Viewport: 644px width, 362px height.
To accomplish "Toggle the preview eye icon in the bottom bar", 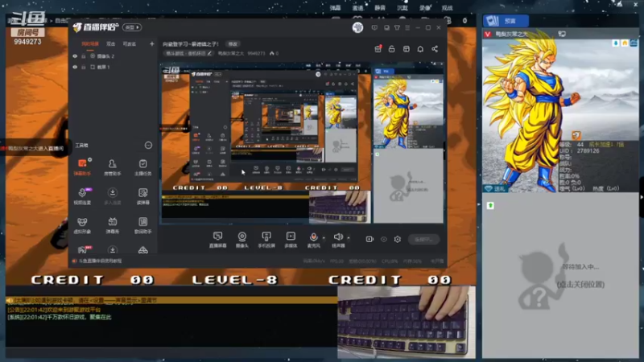I will (x=384, y=239).
